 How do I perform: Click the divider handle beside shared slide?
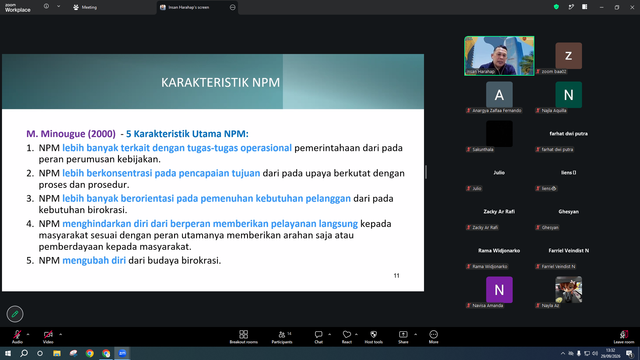426,172
